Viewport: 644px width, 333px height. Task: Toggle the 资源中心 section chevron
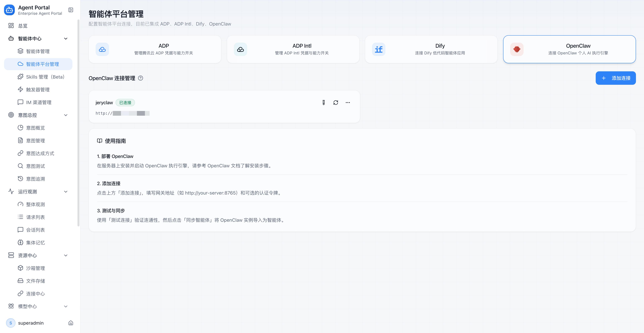click(66, 255)
